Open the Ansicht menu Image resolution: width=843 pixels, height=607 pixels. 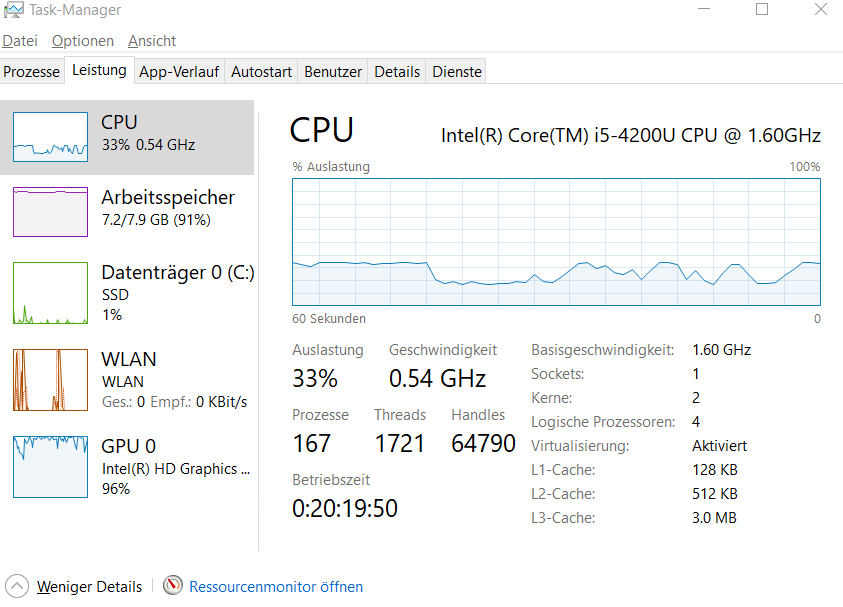tap(149, 41)
